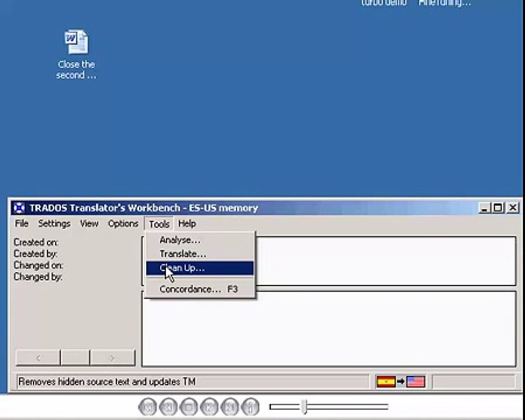Open the Settings menu
The height and width of the screenshot is (420, 525).
click(54, 223)
